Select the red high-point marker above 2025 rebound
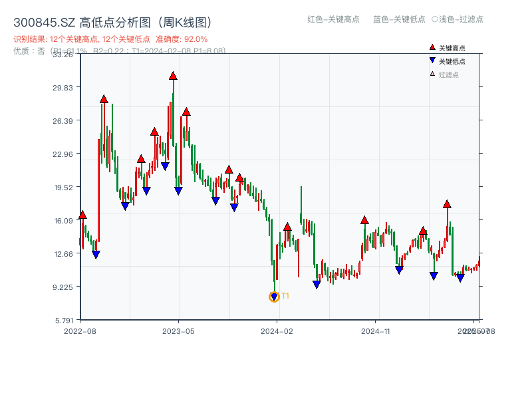The height and width of the screenshot is (399, 532). [447, 205]
